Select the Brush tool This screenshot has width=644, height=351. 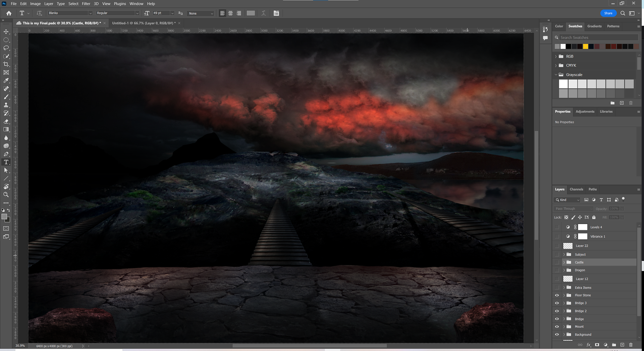[6, 97]
